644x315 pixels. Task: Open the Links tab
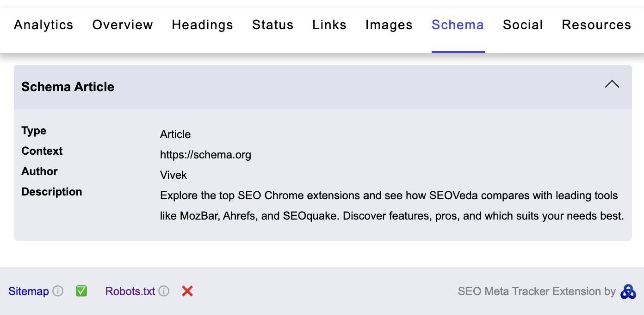329,25
